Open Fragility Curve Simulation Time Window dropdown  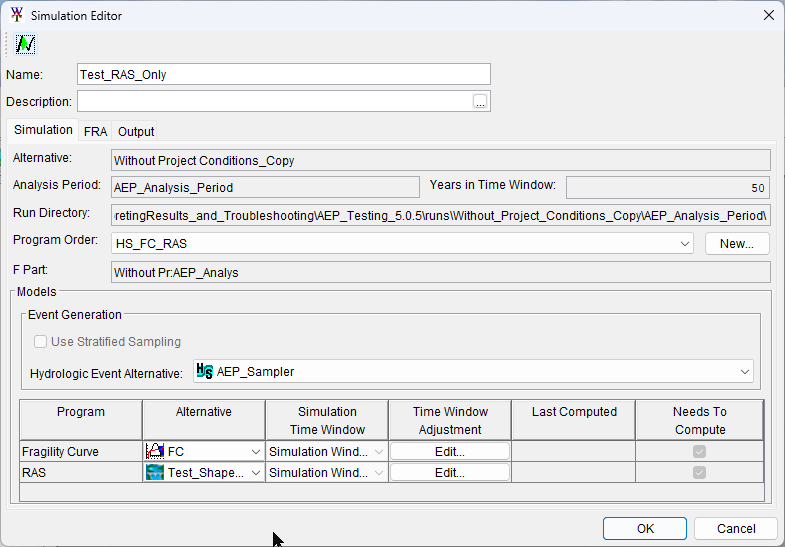click(379, 452)
